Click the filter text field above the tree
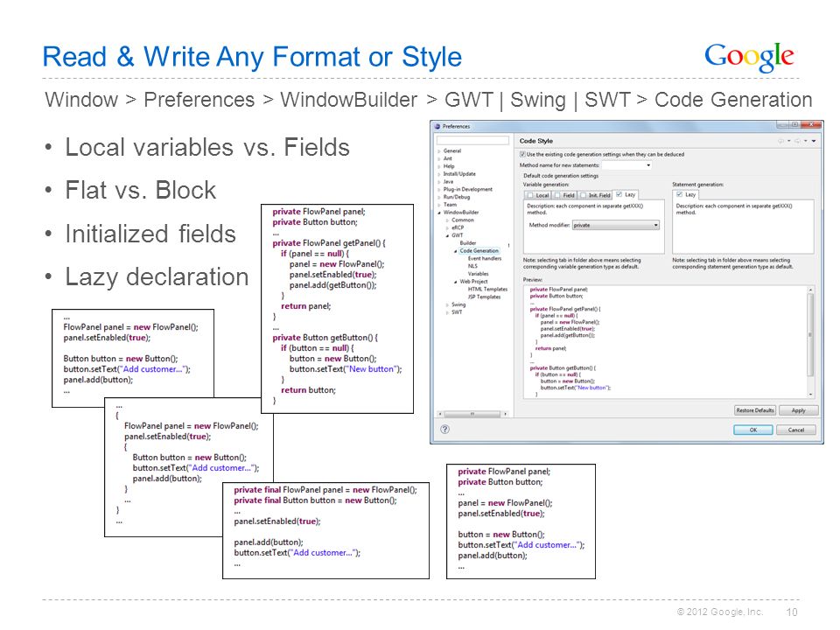The image size is (840, 630). click(472, 140)
